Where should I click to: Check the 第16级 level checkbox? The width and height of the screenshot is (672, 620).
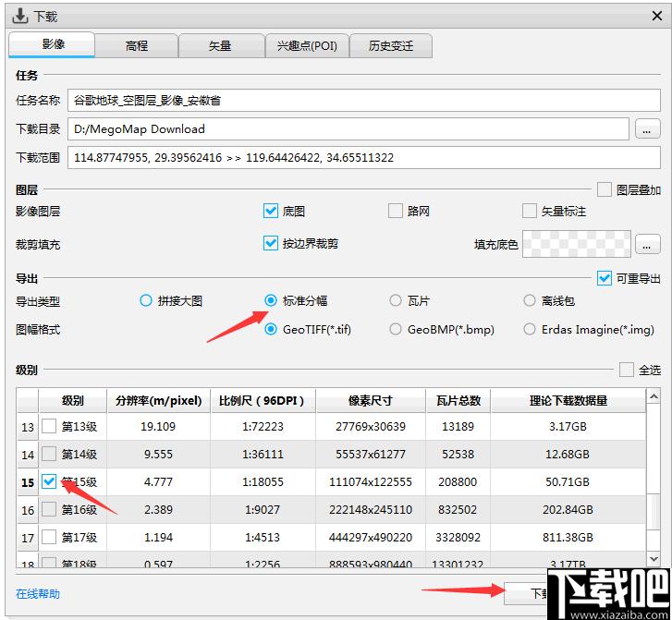(49, 509)
